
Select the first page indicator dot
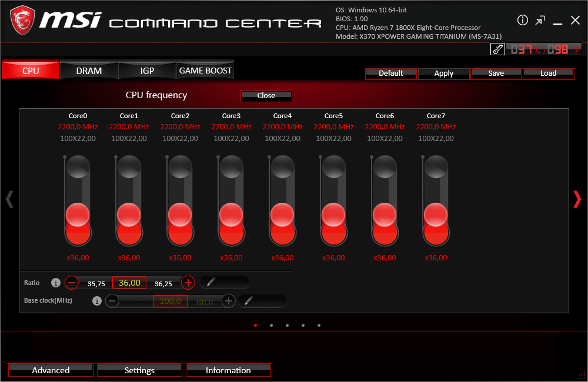tap(255, 325)
